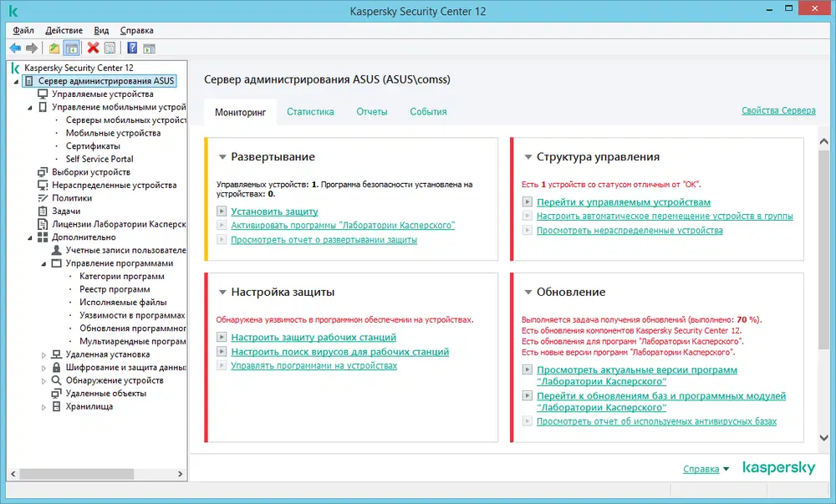Screen dimensions: 836x504
Task: Click the monitor icon for Управляемые устройства
Action: tap(43, 94)
